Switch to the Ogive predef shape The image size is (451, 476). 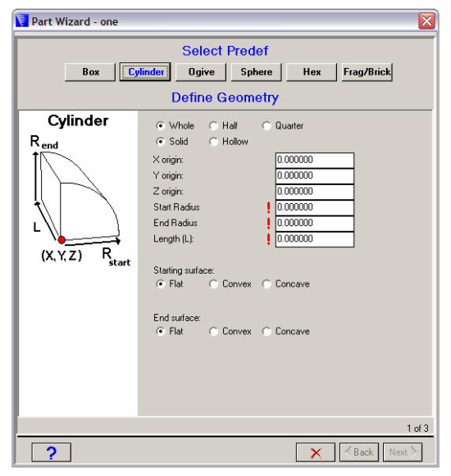(x=201, y=72)
